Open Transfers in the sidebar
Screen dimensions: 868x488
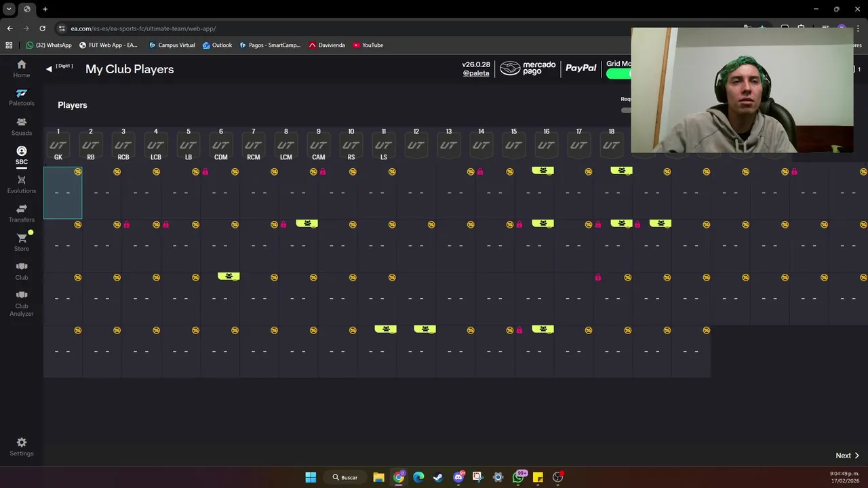tap(22, 213)
